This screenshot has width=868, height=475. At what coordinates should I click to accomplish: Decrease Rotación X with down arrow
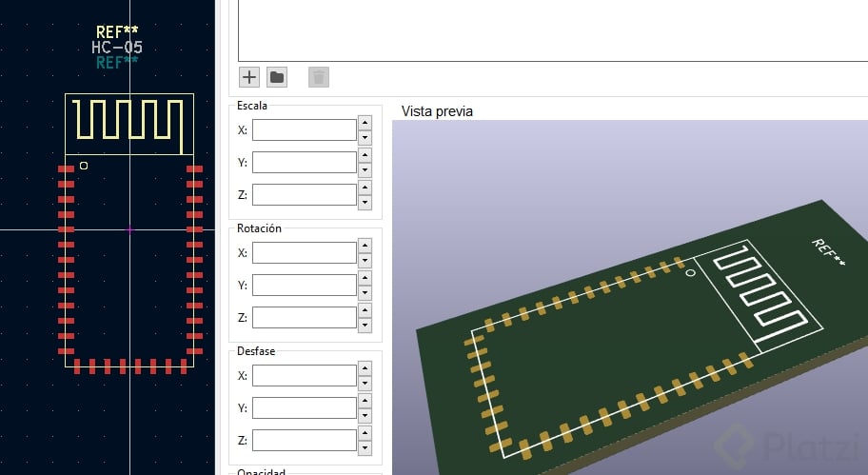pyautogui.click(x=365, y=260)
